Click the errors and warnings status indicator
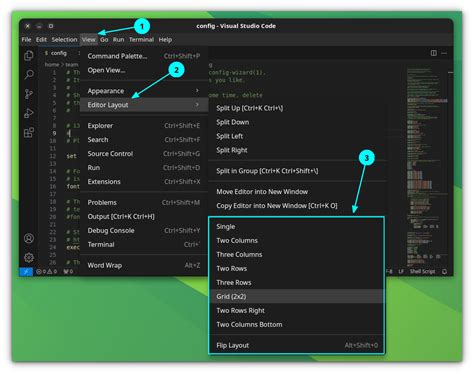Screen dimensions: 474x374 coord(47,272)
